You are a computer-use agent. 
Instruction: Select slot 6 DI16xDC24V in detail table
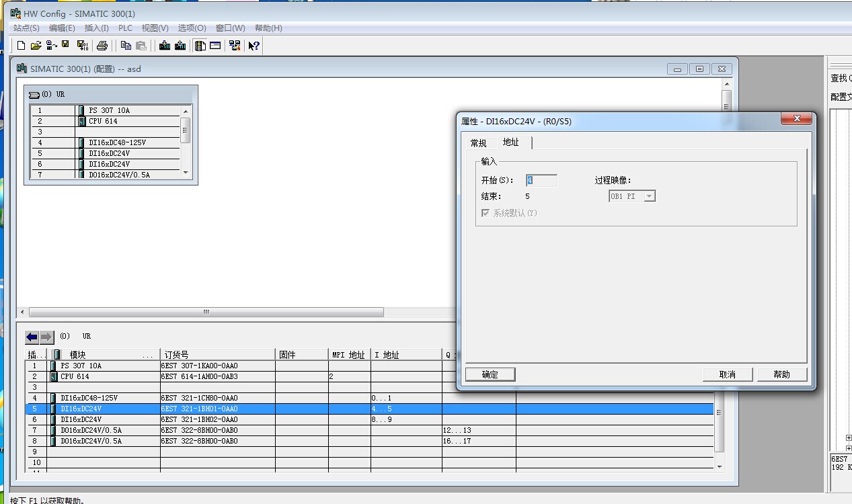click(370, 419)
